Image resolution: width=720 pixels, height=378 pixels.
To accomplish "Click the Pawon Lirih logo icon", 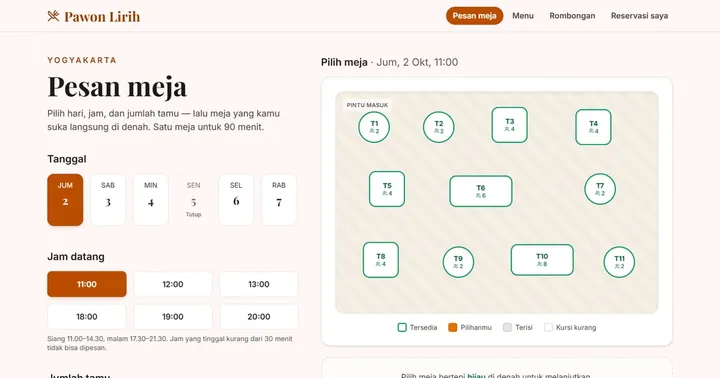I will pyautogui.click(x=53, y=16).
